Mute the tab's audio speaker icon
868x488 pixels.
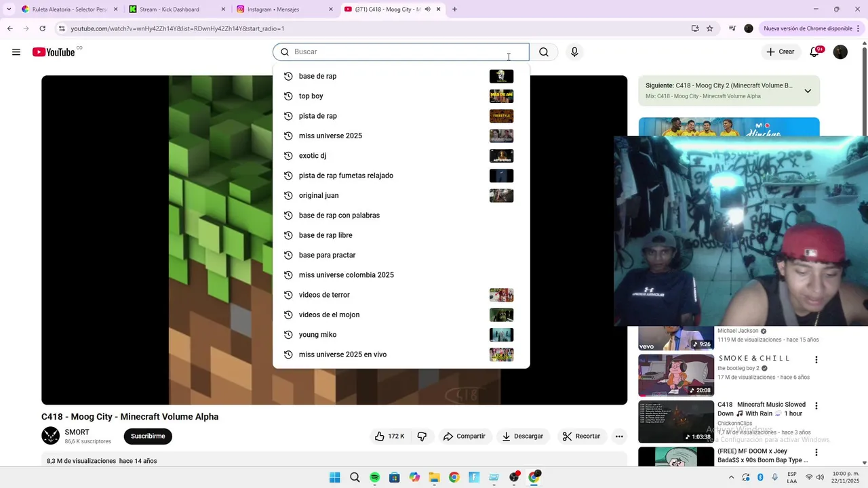point(428,9)
